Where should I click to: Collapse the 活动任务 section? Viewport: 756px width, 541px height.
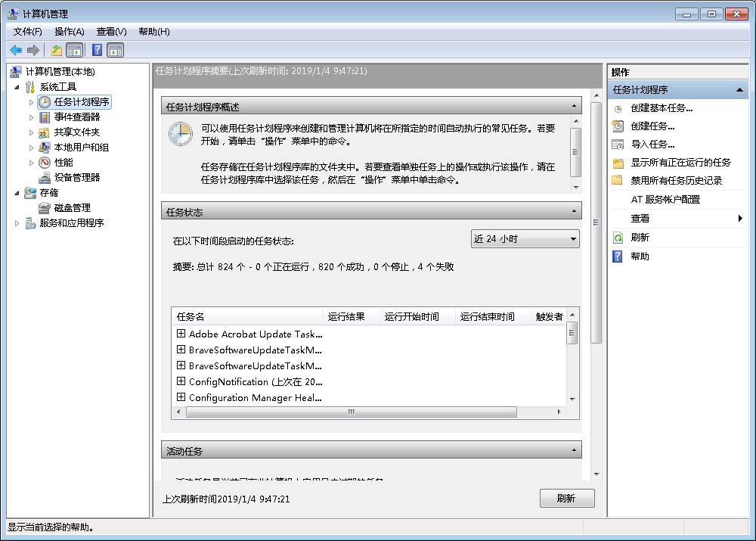coord(574,450)
